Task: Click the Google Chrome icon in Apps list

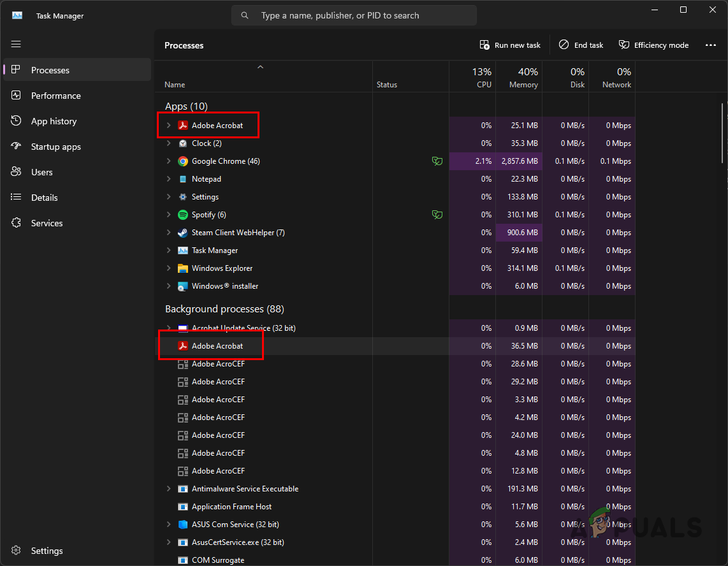Action: click(183, 161)
